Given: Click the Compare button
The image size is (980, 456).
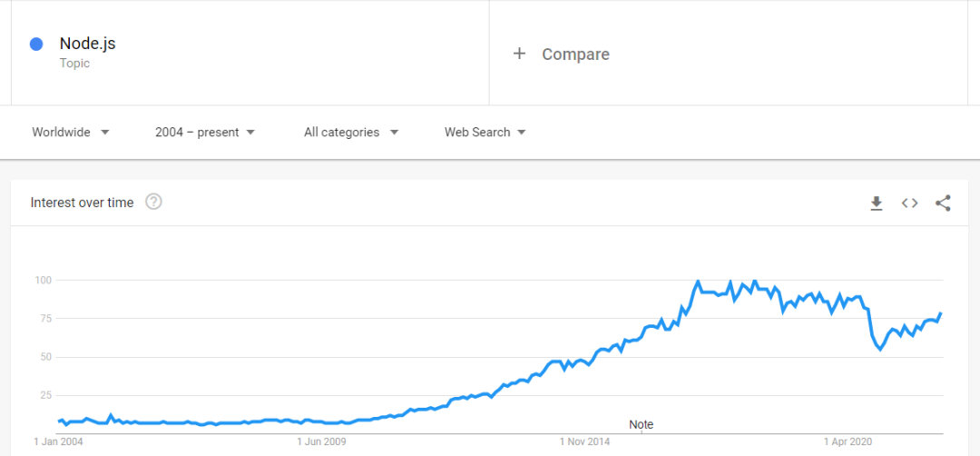Looking at the screenshot, I should (575, 55).
